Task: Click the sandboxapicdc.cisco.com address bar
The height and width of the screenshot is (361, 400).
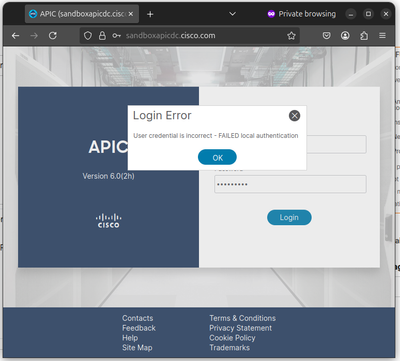Action: pyautogui.click(x=190, y=35)
